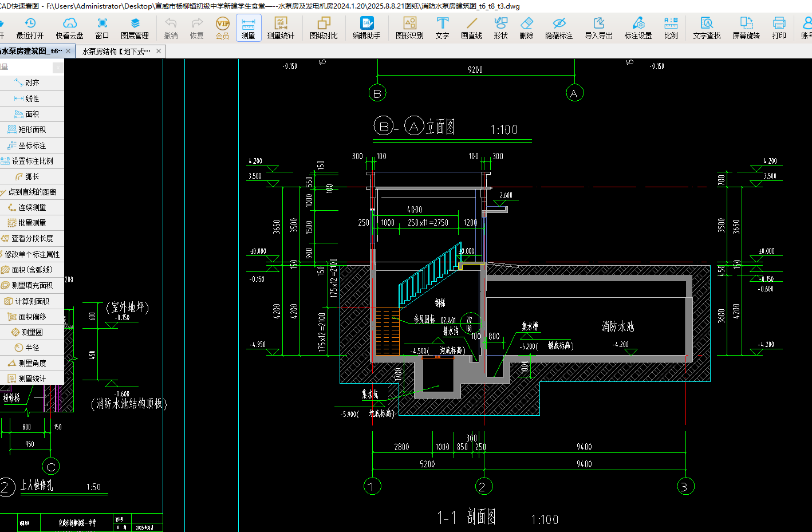The width and height of the screenshot is (812, 532).
Task: Select the 文字 text tool
Action: pos(443,28)
